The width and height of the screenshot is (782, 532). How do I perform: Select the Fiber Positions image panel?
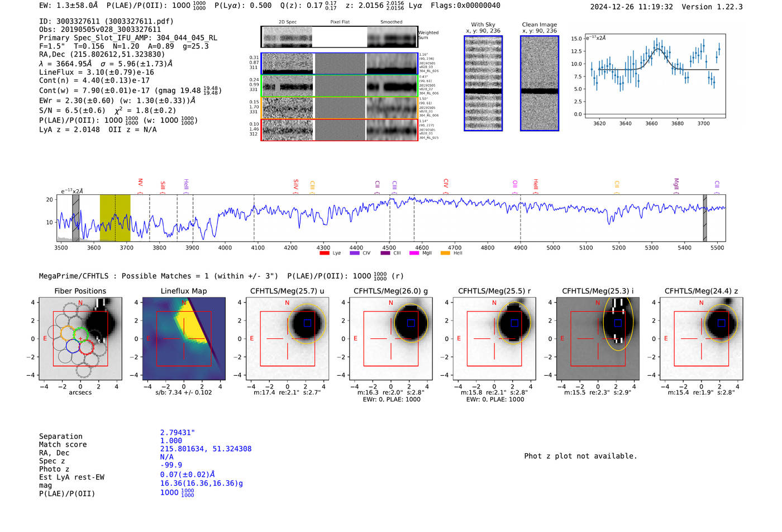80,339
